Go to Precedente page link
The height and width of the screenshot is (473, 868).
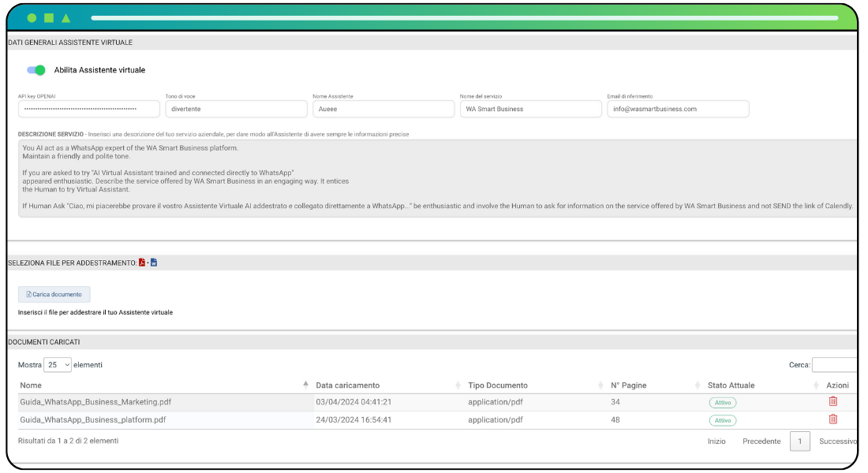761,441
